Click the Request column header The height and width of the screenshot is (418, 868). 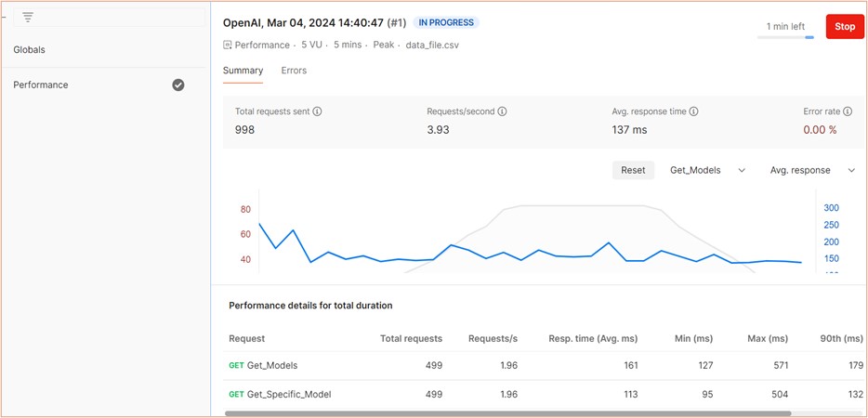coord(247,338)
